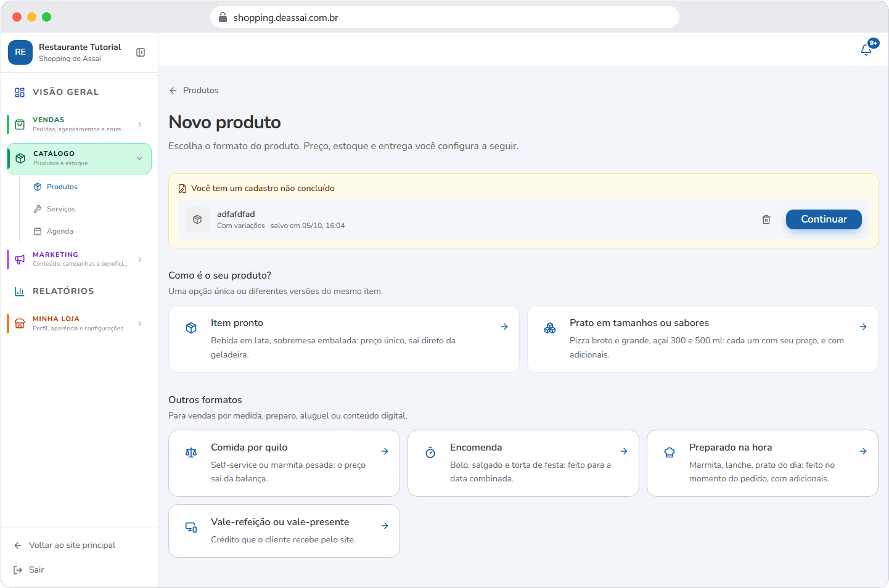This screenshot has height=588, width=889.
Task: Expand the Minha Loja menu chevron
Action: click(x=140, y=324)
